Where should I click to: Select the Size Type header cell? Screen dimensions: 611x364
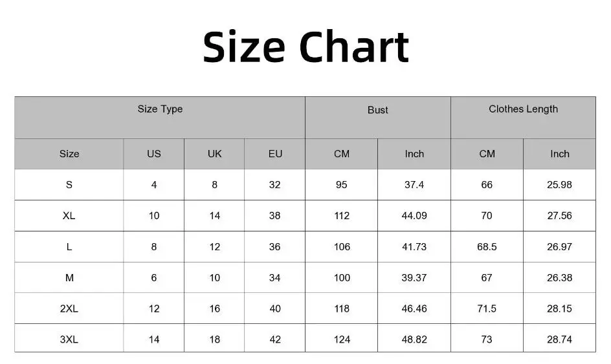pos(160,117)
